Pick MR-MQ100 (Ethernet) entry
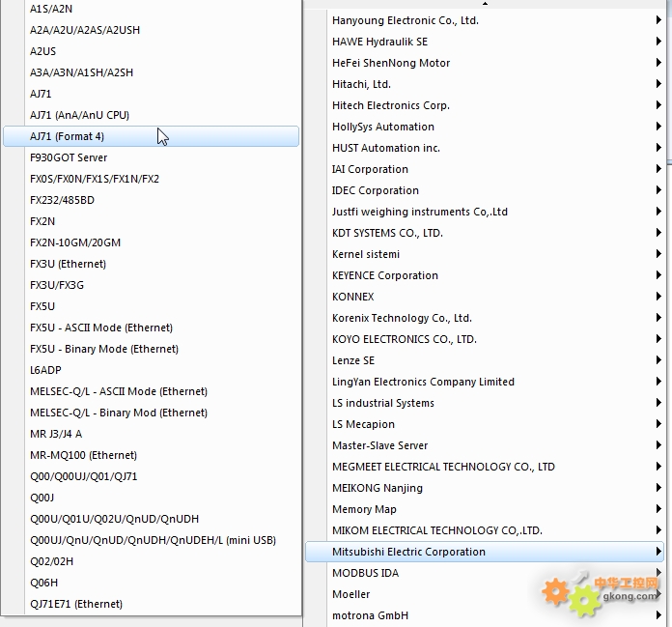 pos(151,455)
